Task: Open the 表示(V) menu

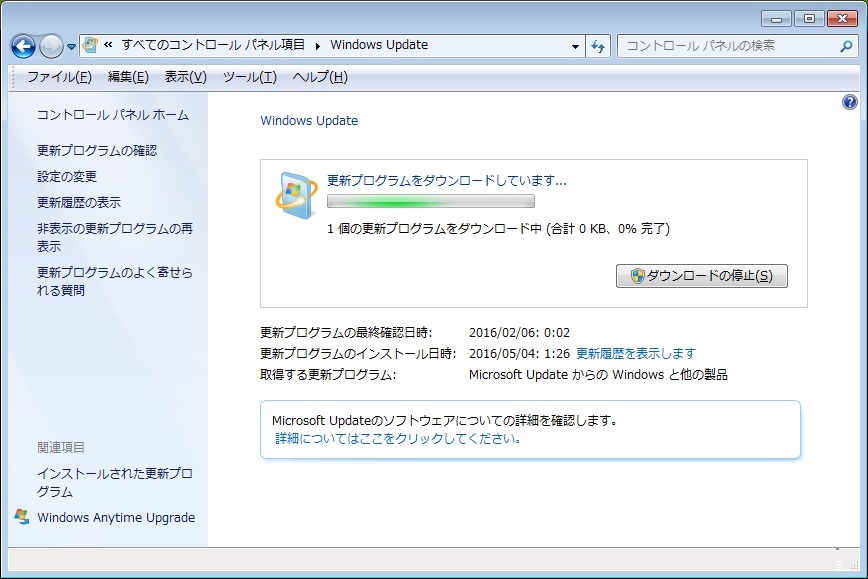Action: tap(185, 77)
